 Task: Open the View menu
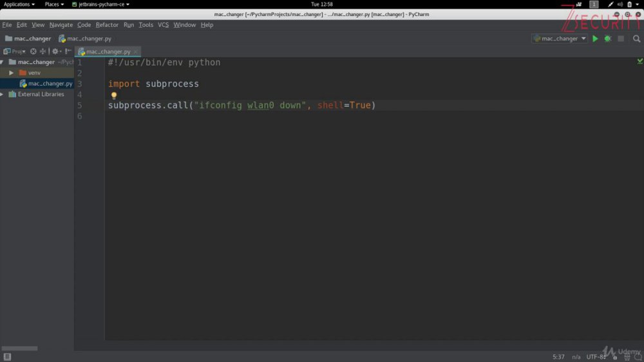click(38, 24)
